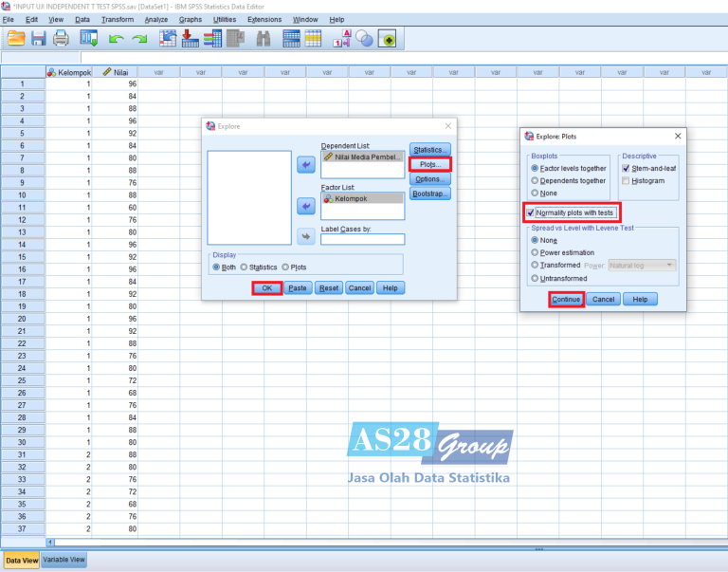Open the Graphs menu
Viewport: 728px width, 572px height.
tap(191, 19)
